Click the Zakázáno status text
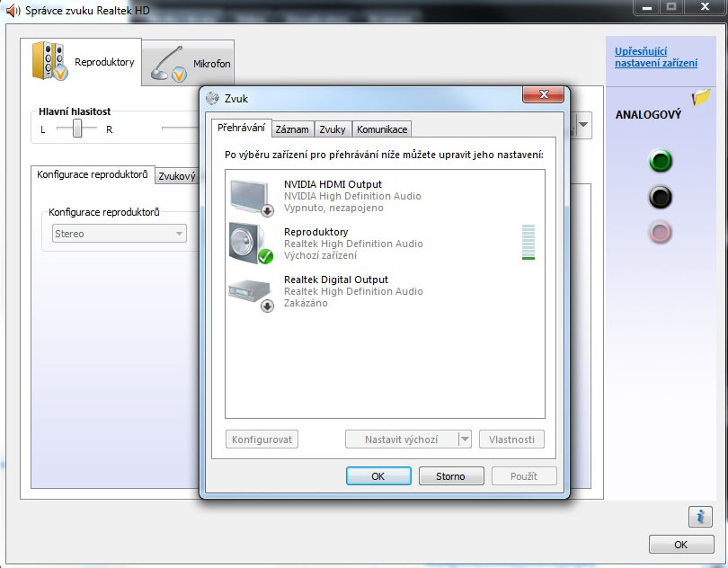Image resolution: width=728 pixels, height=568 pixels. click(306, 303)
